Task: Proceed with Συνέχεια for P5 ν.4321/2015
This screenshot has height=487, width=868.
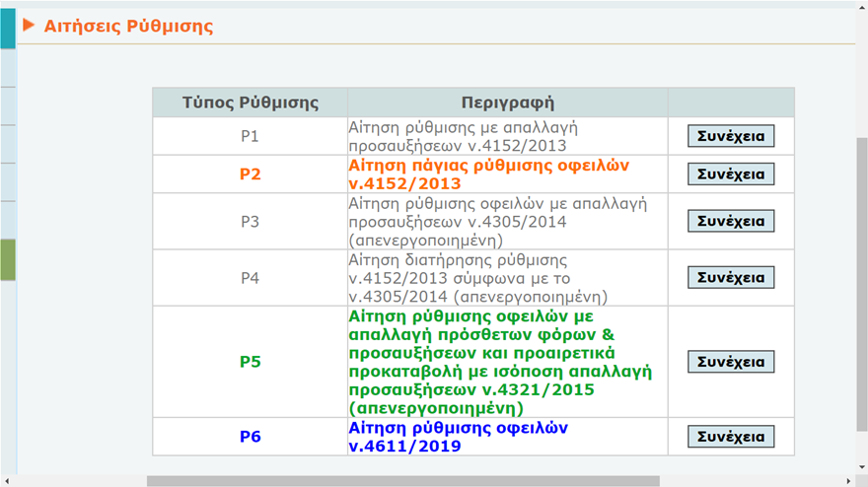Action: pos(731,362)
